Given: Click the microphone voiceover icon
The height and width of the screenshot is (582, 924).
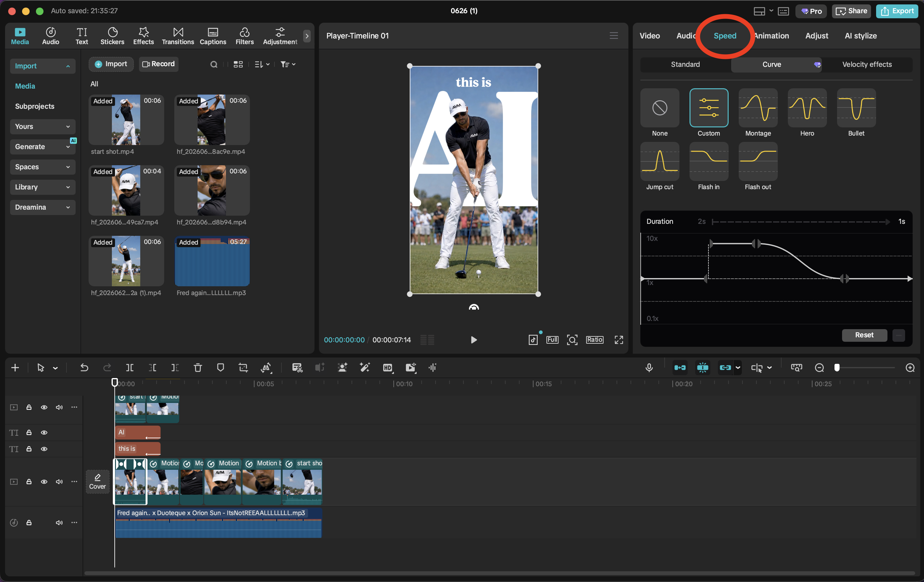Looking at the screenshot, I should [x=649, y=368].
